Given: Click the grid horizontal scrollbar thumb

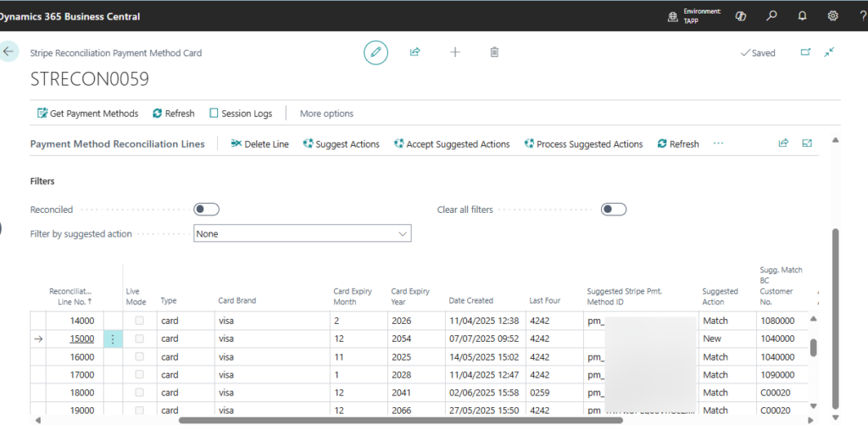Looking at the screenshot, I should coord(401,420).
